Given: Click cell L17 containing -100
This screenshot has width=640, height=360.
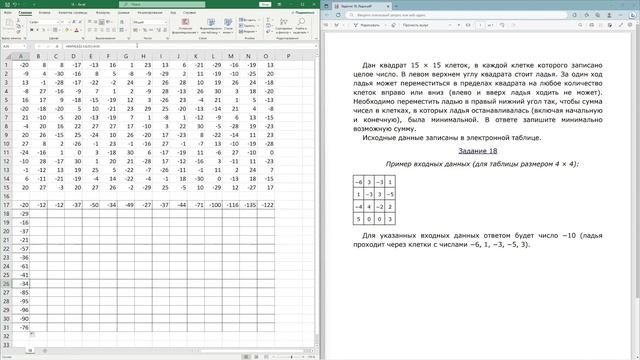Looking at the screenshot, I should (x=213, y=205).
